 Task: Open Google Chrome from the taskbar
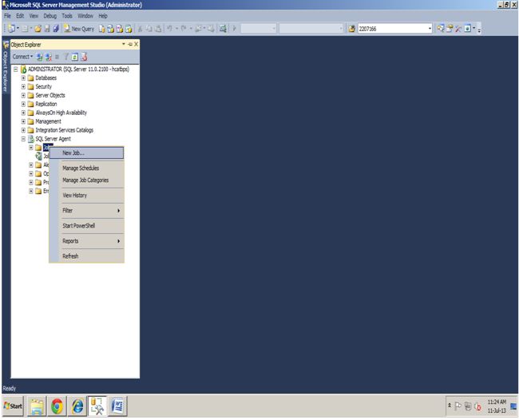[x=57, y=406]
